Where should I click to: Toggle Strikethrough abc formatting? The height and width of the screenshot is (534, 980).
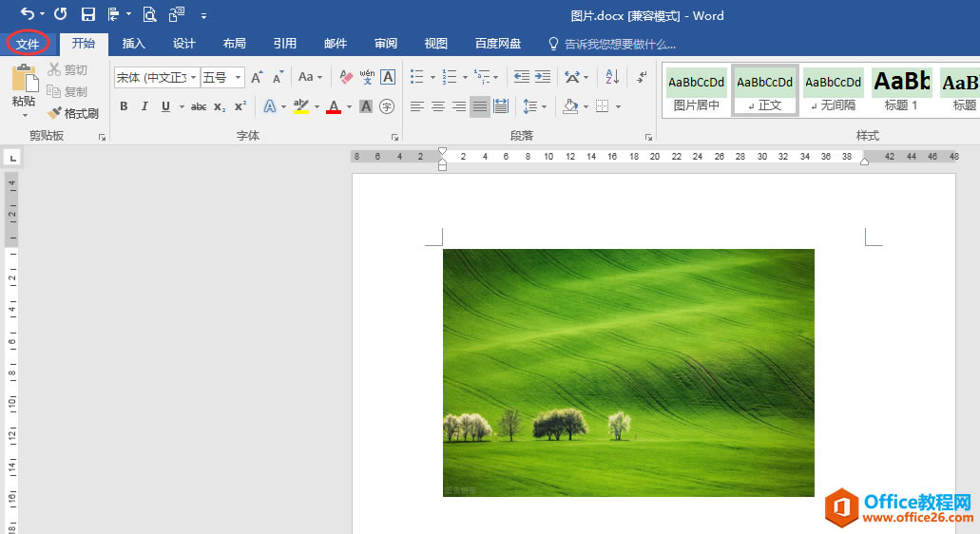(199, 106)
